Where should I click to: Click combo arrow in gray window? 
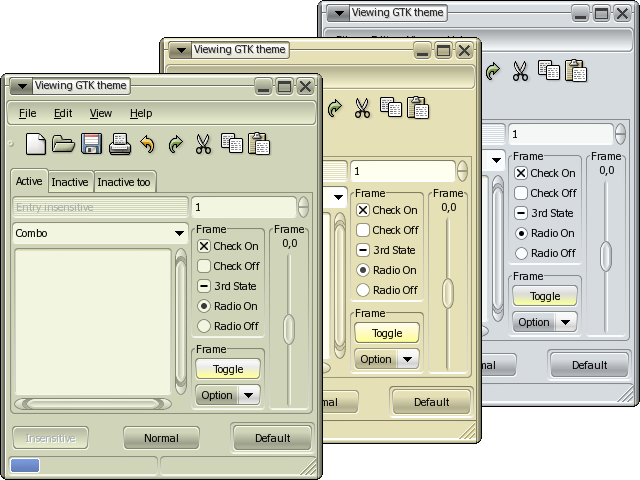[x=496, y=160]
